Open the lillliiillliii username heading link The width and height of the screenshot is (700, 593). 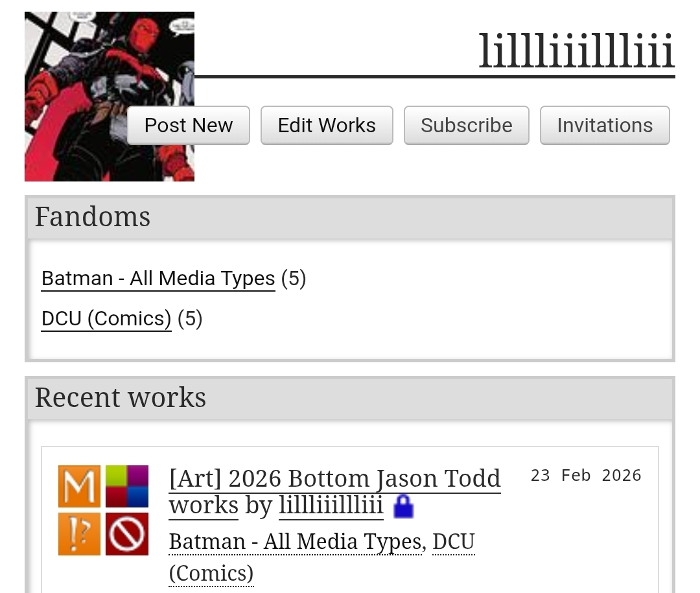576,51
